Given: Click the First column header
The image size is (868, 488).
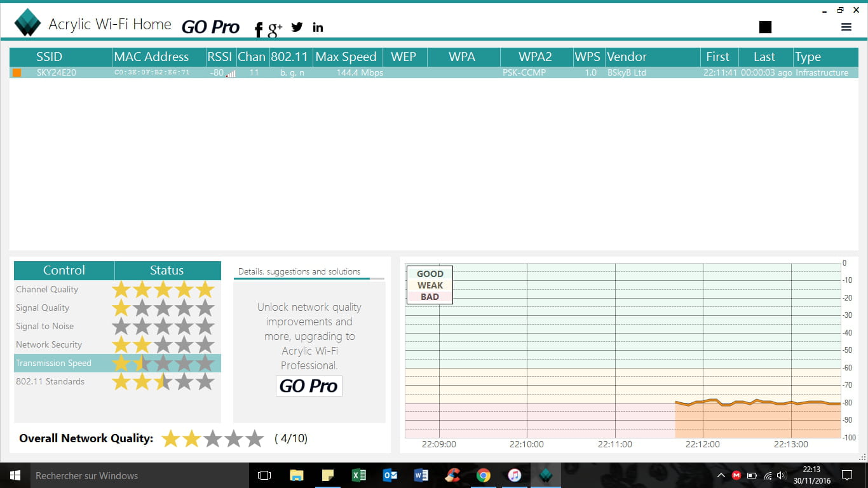Looking at the screenshot, I should pos(719,57).
